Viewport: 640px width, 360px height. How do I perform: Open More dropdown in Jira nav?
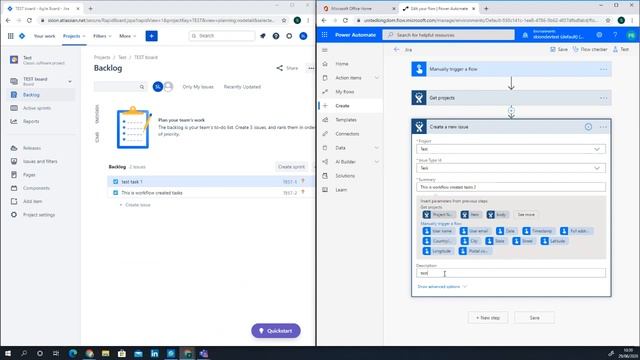[127, 36]
